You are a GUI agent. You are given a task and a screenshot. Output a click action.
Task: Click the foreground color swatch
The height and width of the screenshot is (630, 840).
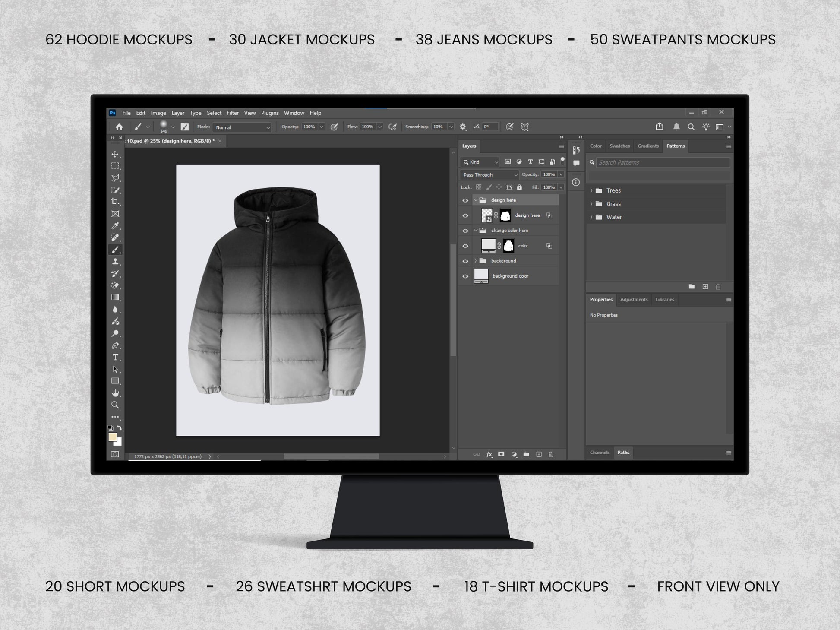[112, 436]
